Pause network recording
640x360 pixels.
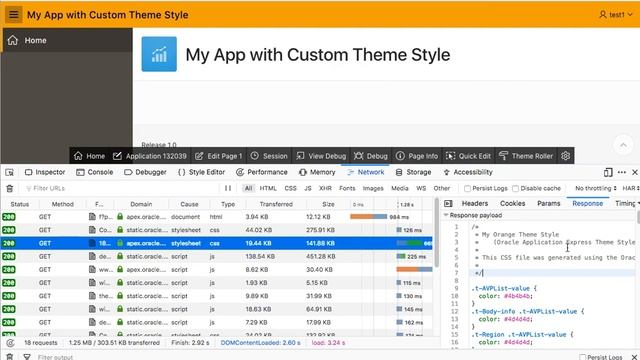(228, 188)
